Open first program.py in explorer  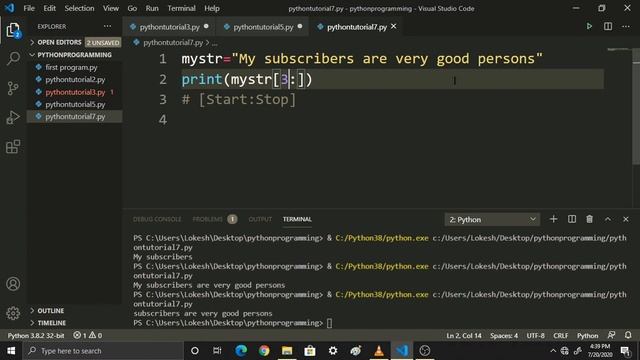coord(75,67)
